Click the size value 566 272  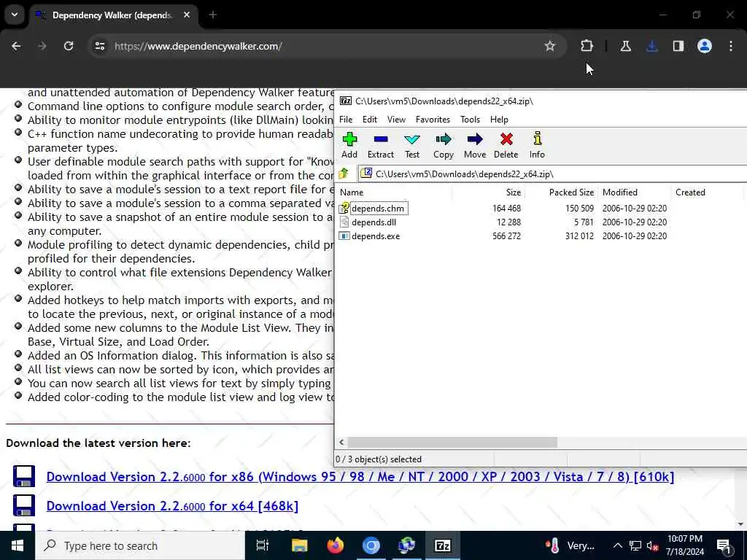coord(506,236)
